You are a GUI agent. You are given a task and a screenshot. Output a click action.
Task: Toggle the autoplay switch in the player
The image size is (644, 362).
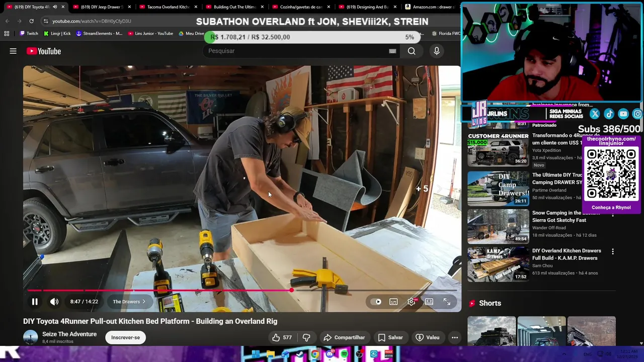[x=376, y=302]
